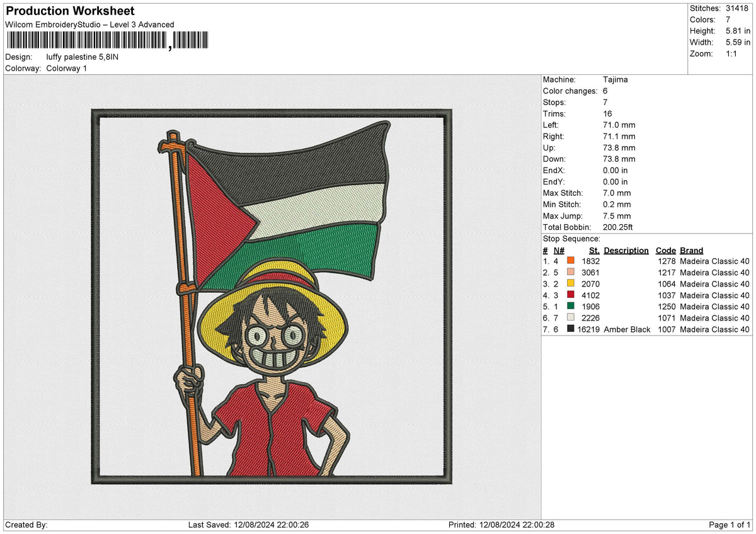Click the Amber Black description text

626,329
